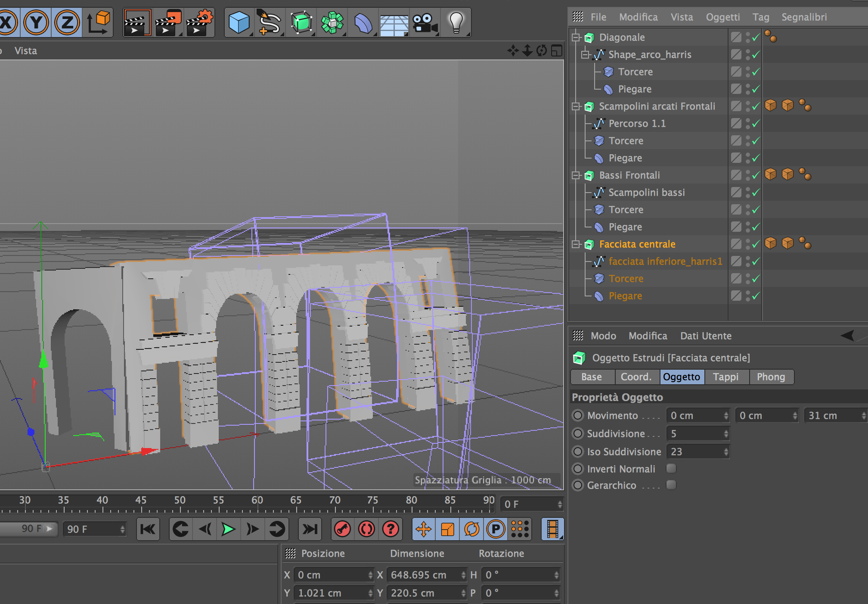Collapse the Facciata centrale tree node
The image size is (868, 604).
(576, 244)
